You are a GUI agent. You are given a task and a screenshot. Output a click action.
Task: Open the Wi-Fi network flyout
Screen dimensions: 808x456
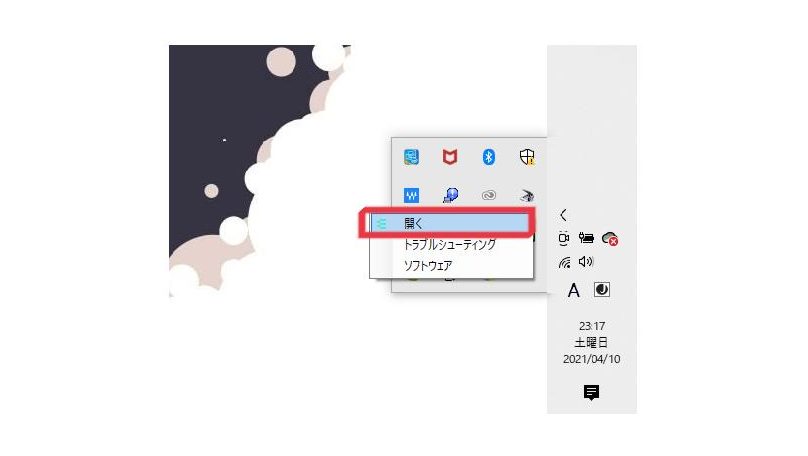point(565,262)
